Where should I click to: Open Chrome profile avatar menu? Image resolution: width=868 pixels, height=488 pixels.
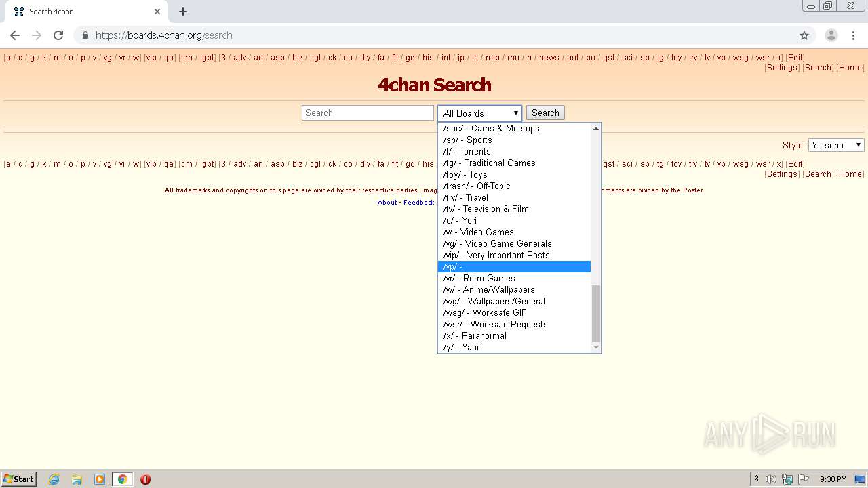coord(831,35)
